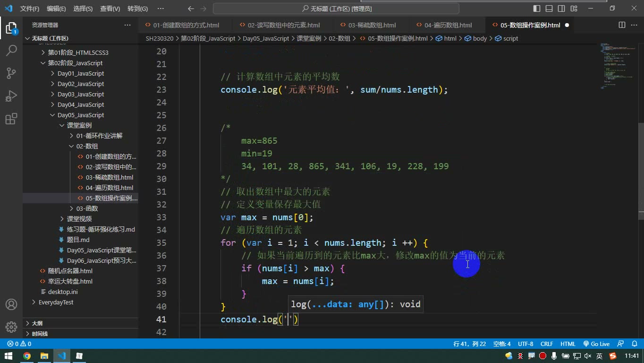Click Go Live in the status bar
The image size is (644, 363).
pyautogui.click(x=596, y=344)
